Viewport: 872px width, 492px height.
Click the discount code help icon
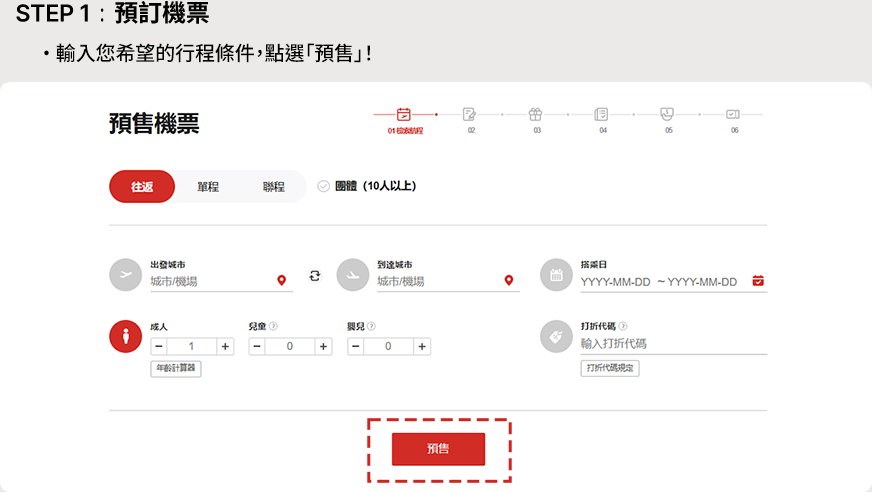tap(623, 326)
